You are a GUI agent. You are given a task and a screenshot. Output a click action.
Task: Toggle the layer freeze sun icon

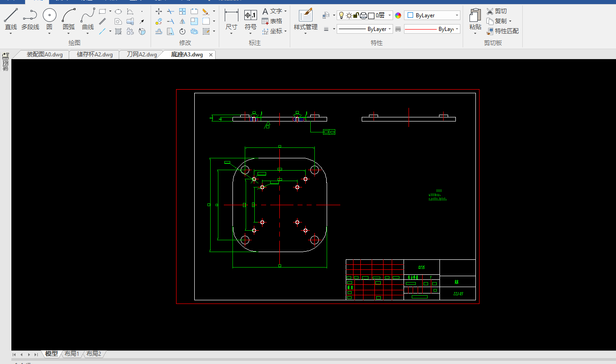click(349, 15)
